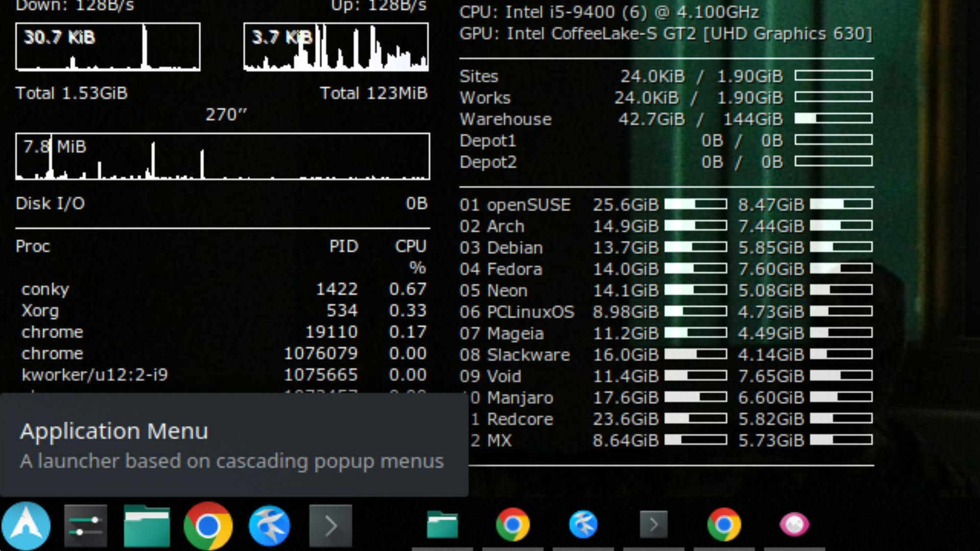Click the 'Proc' column header

click(x=33, y=246)
